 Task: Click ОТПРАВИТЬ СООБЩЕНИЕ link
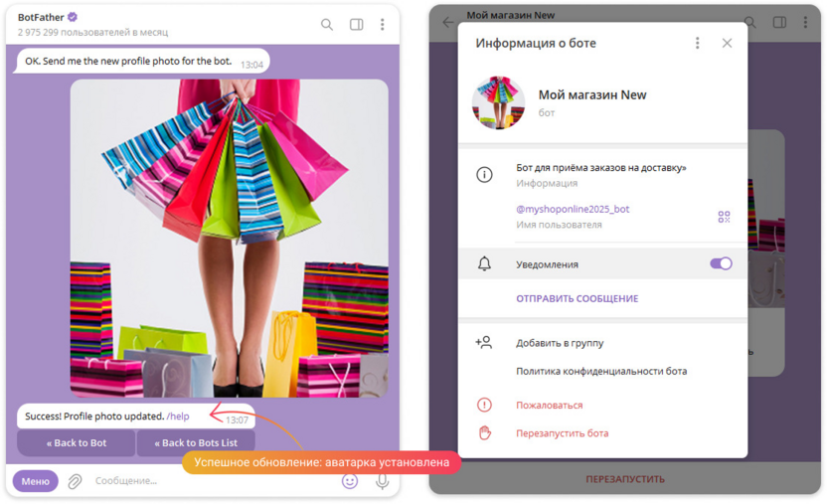(x=577, y=298)
